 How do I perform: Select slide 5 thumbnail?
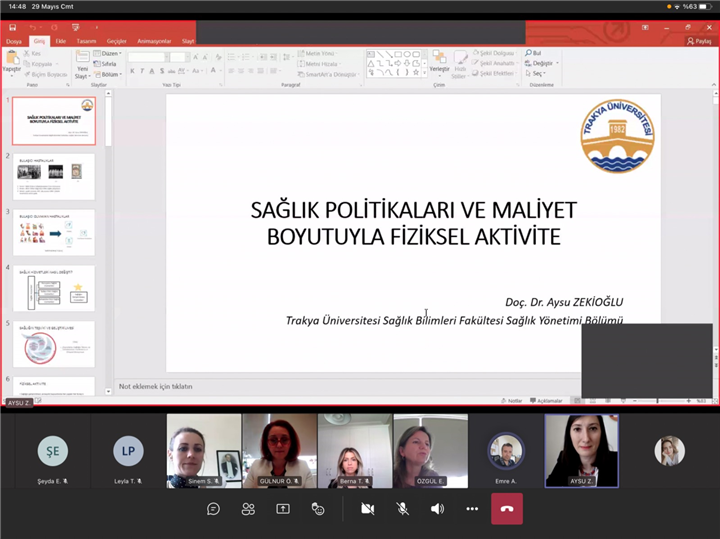click(x=54, y=344)
